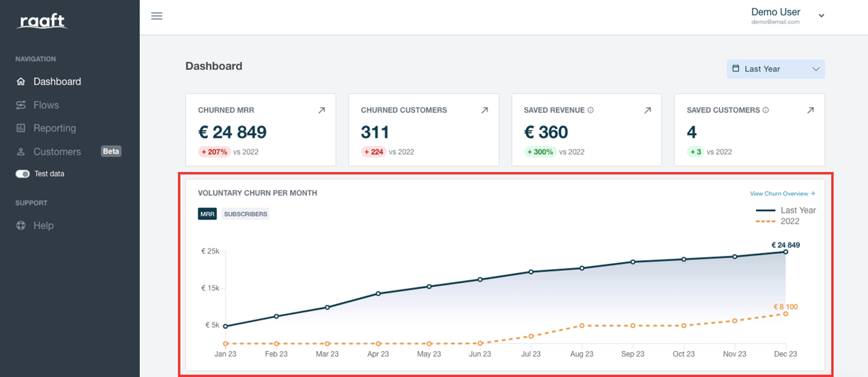Click the € 360 saved revenue value
868x377 pixels.
[x=546, y=132]
